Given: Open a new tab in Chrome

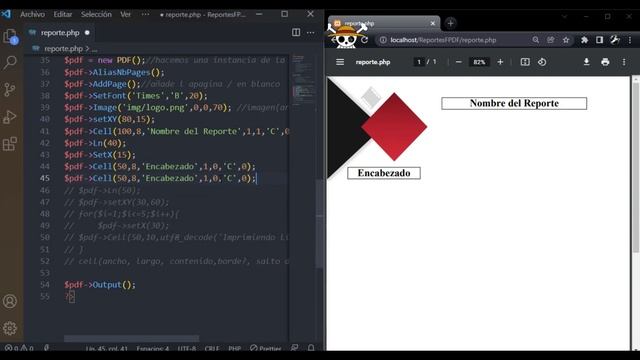Looking at the screenshot, I should click(x=451, y=23).
